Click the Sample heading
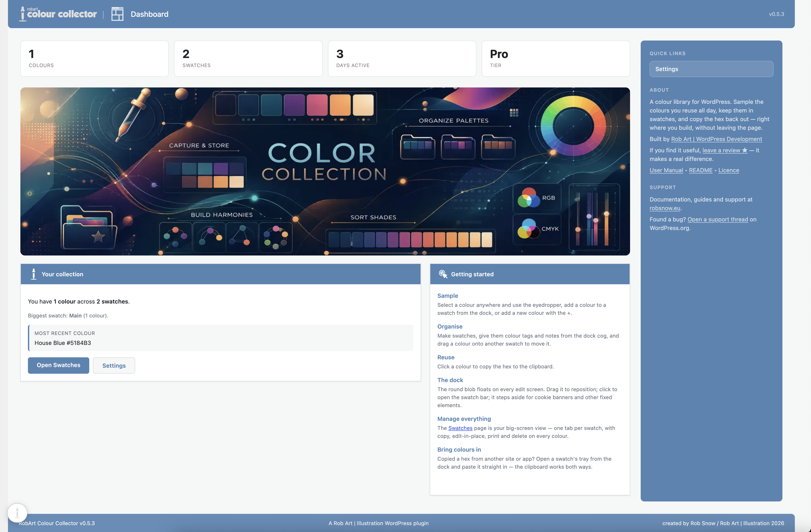Viewport: 811px width, 532px height. tap(447, 296)
